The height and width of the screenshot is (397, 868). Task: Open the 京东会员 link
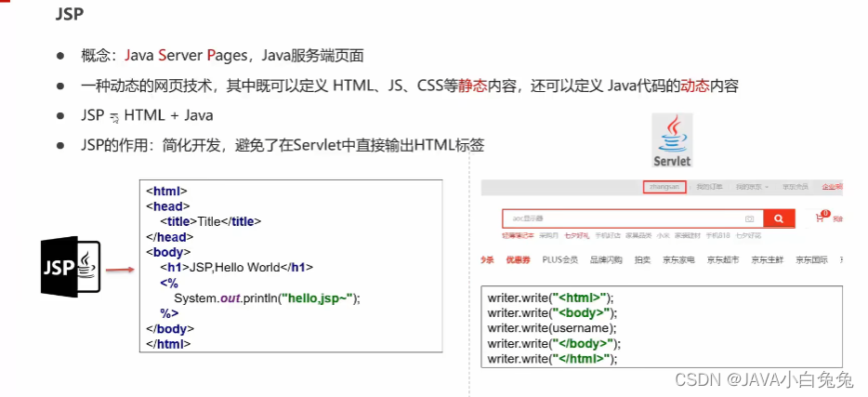tap(796, 187)
